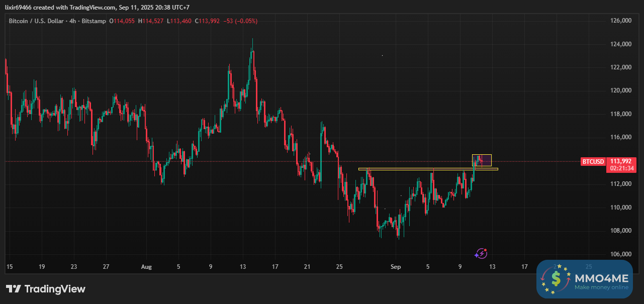
Task: Click the 122,000 price axis label
Action: (x=621, y=67)
